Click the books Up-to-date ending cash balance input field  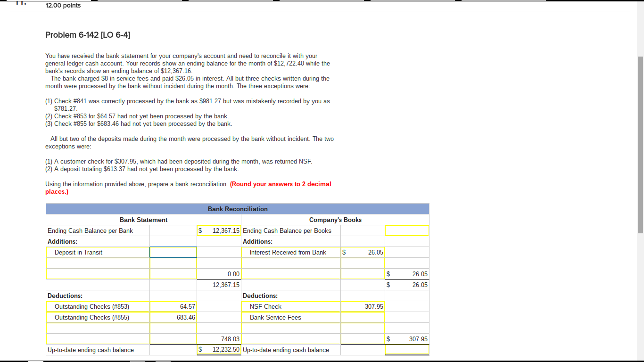[407, 350]
